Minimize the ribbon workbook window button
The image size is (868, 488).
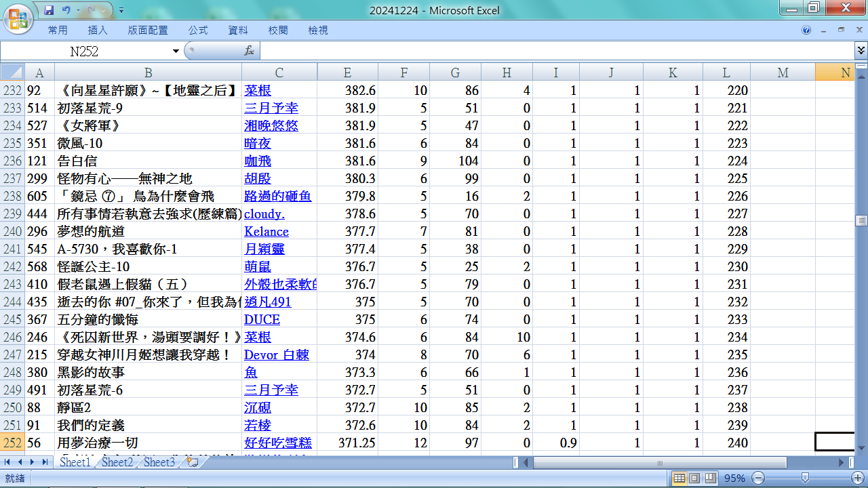click(825, 30)
